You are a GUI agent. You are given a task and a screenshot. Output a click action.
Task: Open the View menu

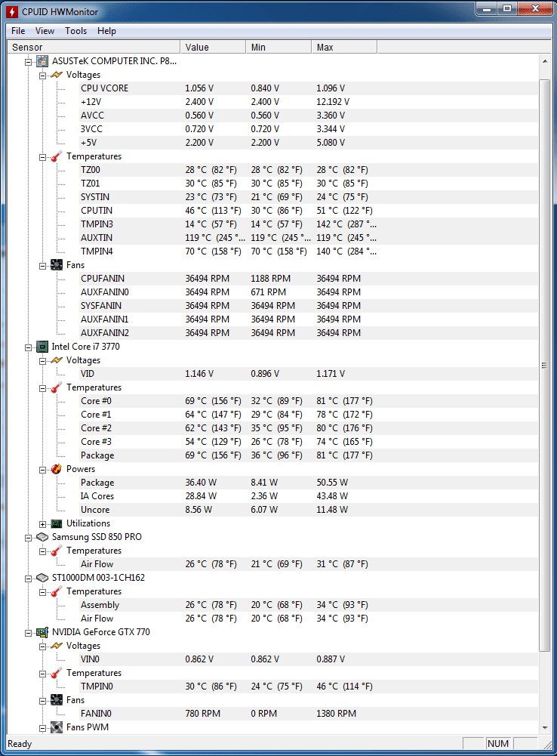click(x=45, y=31)
